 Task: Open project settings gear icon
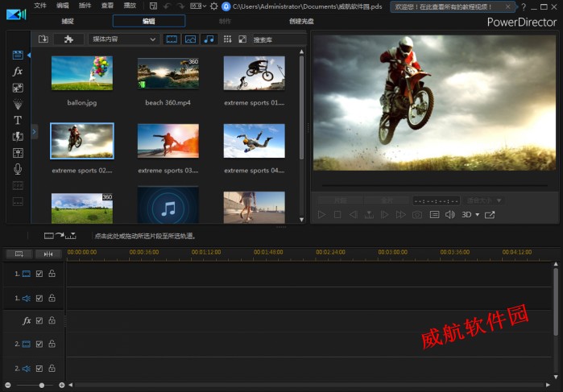coord(214,6)
